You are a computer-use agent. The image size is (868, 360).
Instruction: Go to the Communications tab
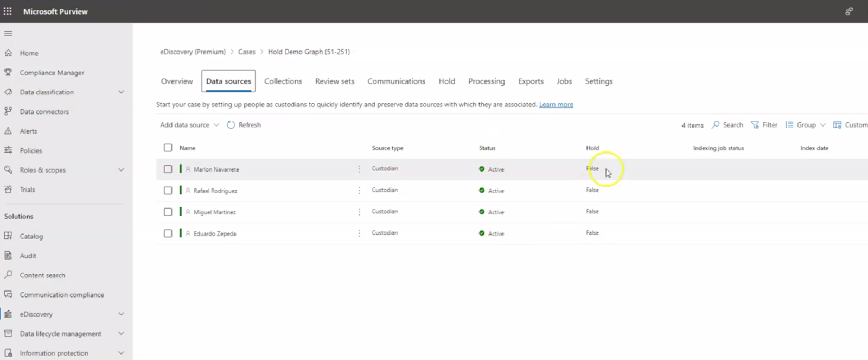click(x=397, y=81)
